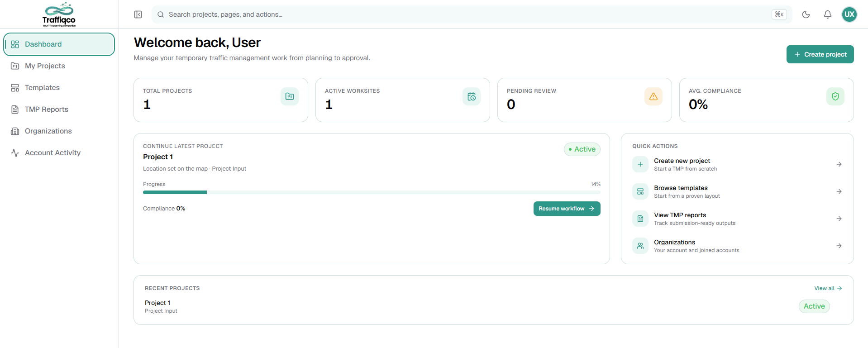This screenshot has height=348, width=868.
Task: Click the plus icon beside Create new project
Action: click(640, 164)
